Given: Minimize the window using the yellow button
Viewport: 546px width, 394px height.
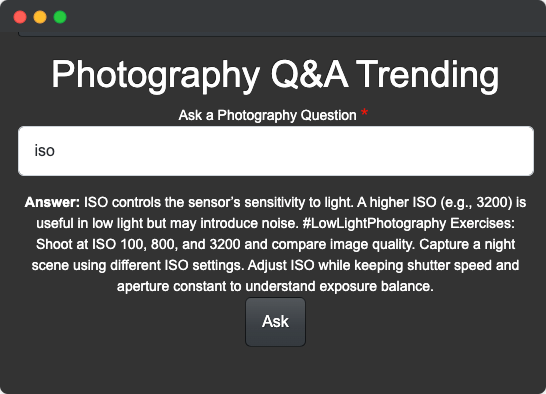Looking at the screenshot, I should [40, 17].
